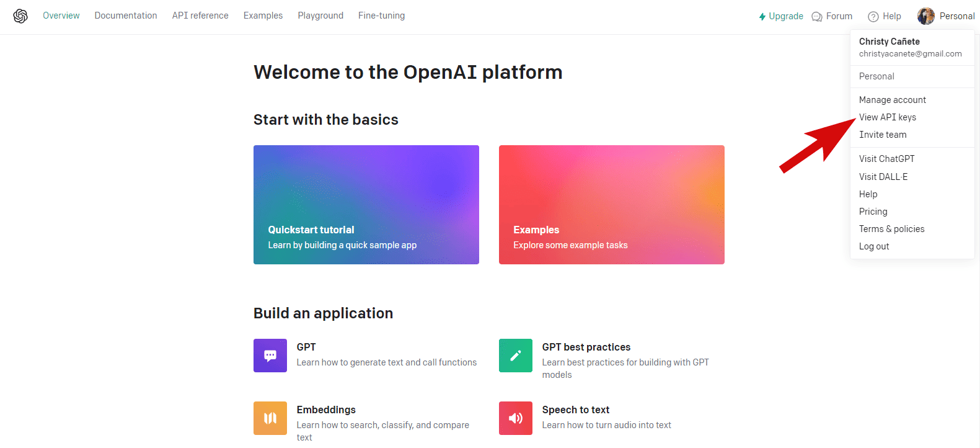Click the Help question mark icon
980x448 pixels.
[873, 17]
